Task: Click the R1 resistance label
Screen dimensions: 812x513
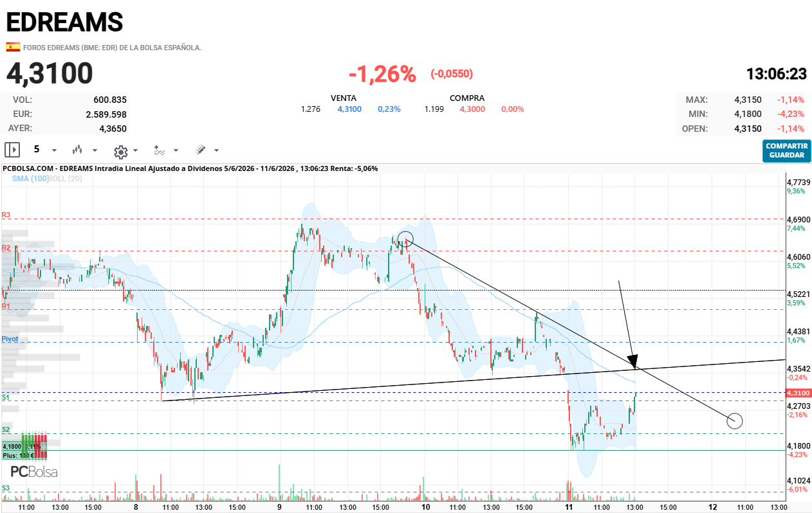Action: click(5, 306)
